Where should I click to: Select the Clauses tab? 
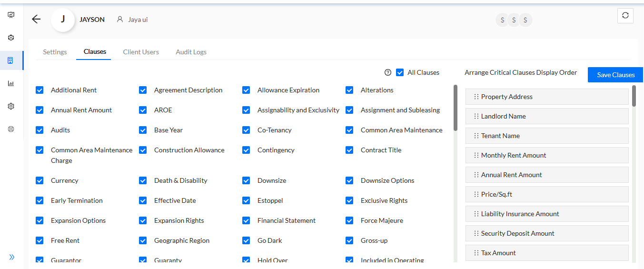click(x=95, y=51)
